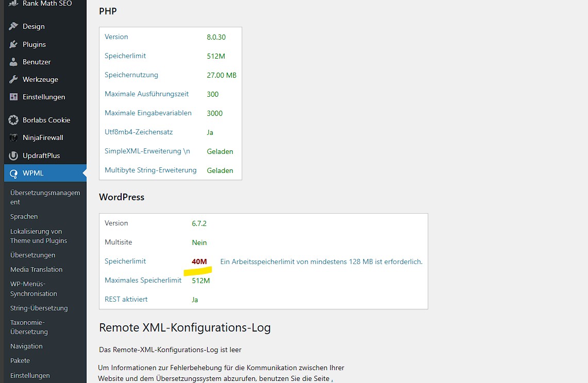Click the Benutzer person icon
Screen dimensions: 588x383
[x=13, y=62]
